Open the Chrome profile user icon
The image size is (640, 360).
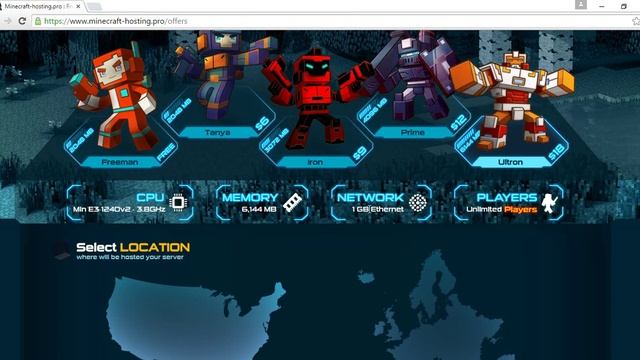[581, 4]
